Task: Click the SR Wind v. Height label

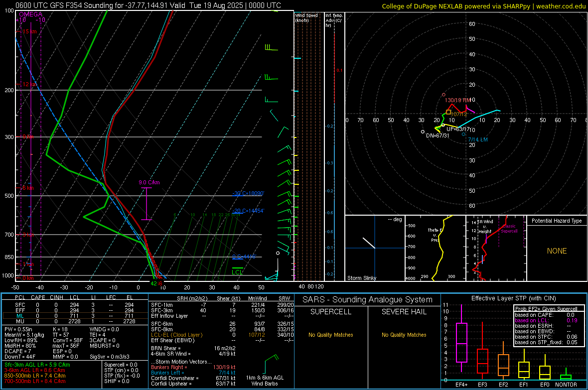Action: tap(485, 227)
